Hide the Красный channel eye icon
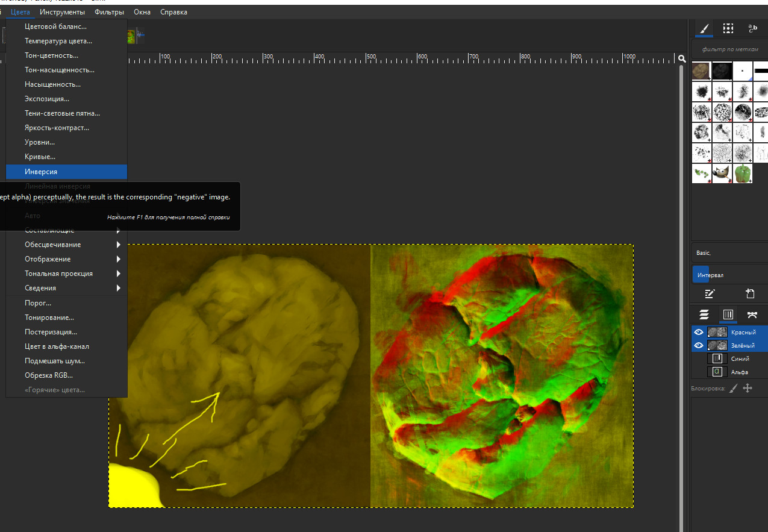The width and height of the screenshot is (768, 532). coord(699,332)
